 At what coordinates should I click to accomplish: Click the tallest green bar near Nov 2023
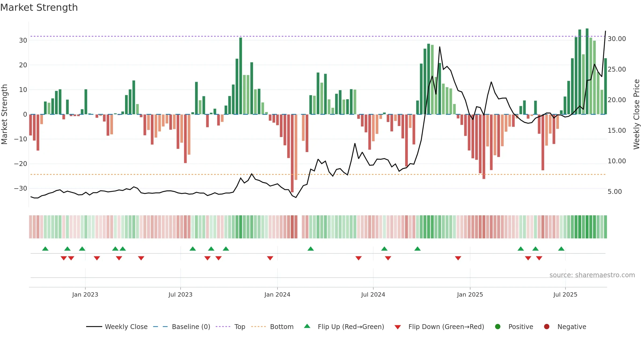coord(241,76)
